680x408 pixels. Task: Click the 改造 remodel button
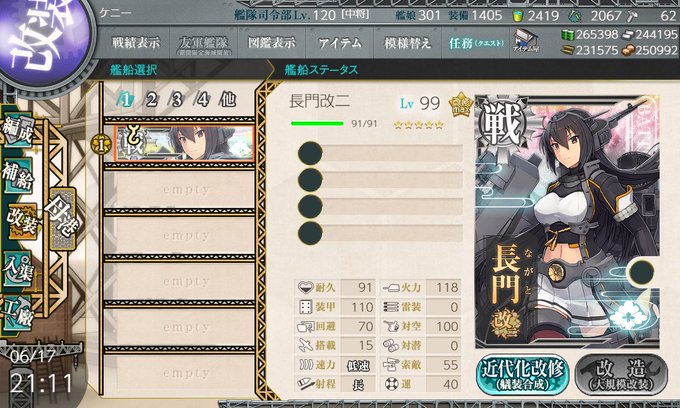(x=621, y=375)
